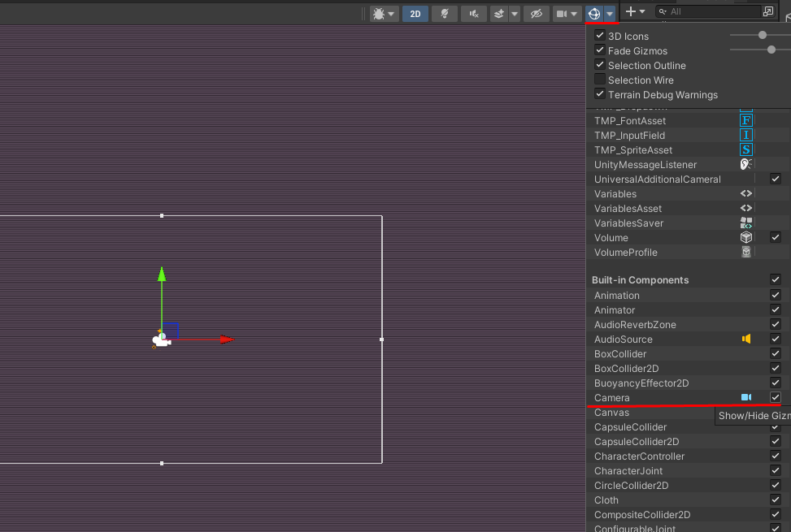Disable the 3D Icons checkbox
The image size is (791, 532).
point(600,36)
